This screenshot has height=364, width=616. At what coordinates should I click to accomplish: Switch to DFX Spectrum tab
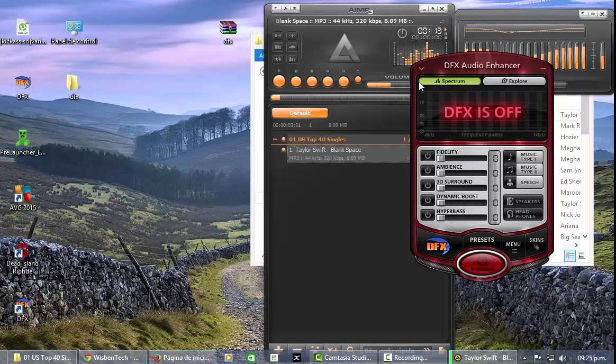tap(450, 81)
